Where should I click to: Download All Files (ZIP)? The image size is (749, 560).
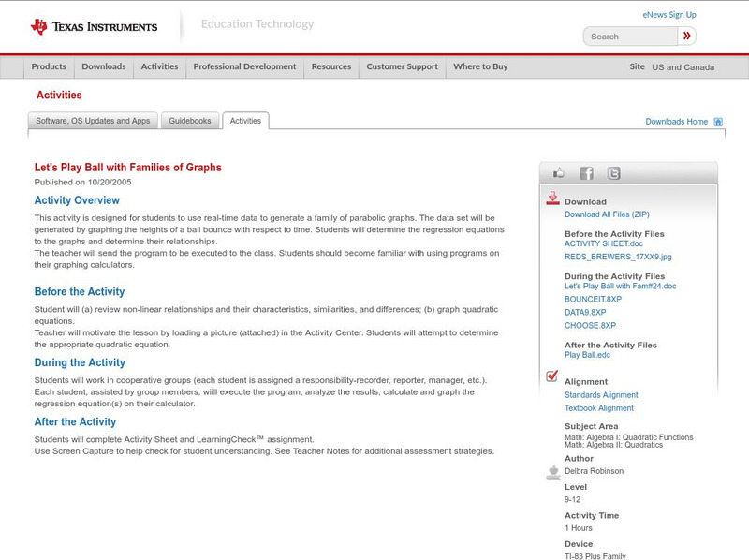pyautogui.click(x=607, y=214)
